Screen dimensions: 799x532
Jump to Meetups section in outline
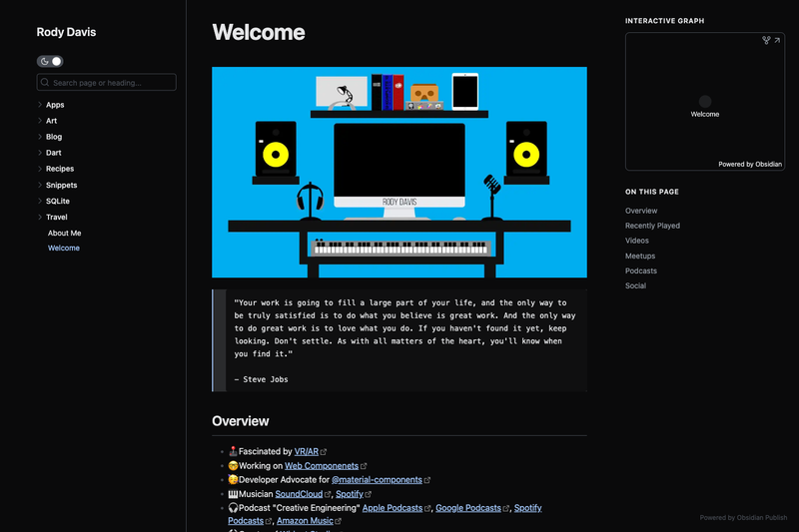tap(640, 256)
